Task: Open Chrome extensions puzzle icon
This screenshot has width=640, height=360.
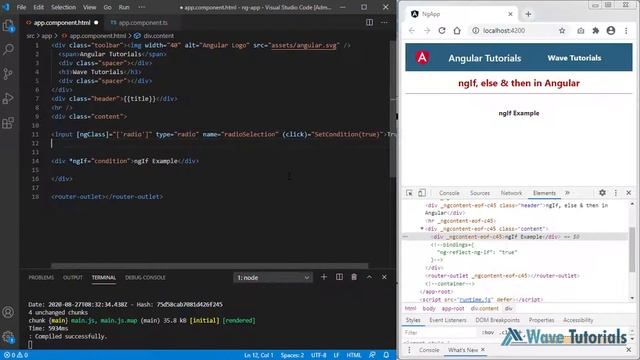Action: click(x=596, y=31)
